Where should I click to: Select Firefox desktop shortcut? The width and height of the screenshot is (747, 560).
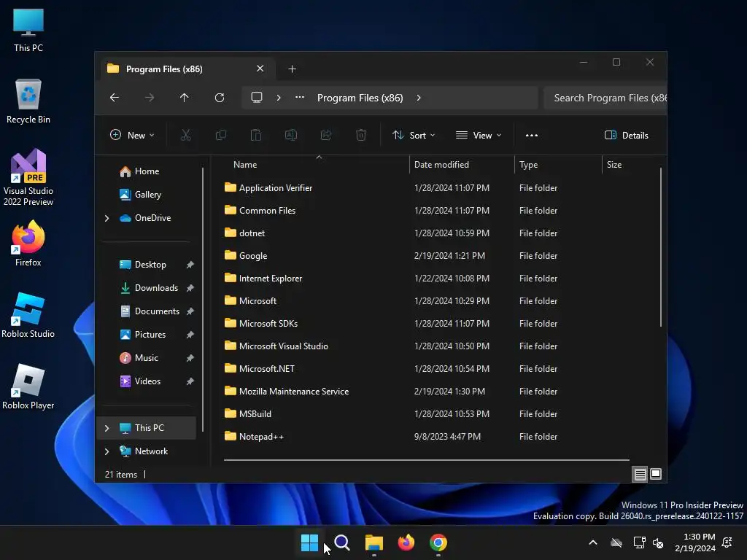pos(28,244)
